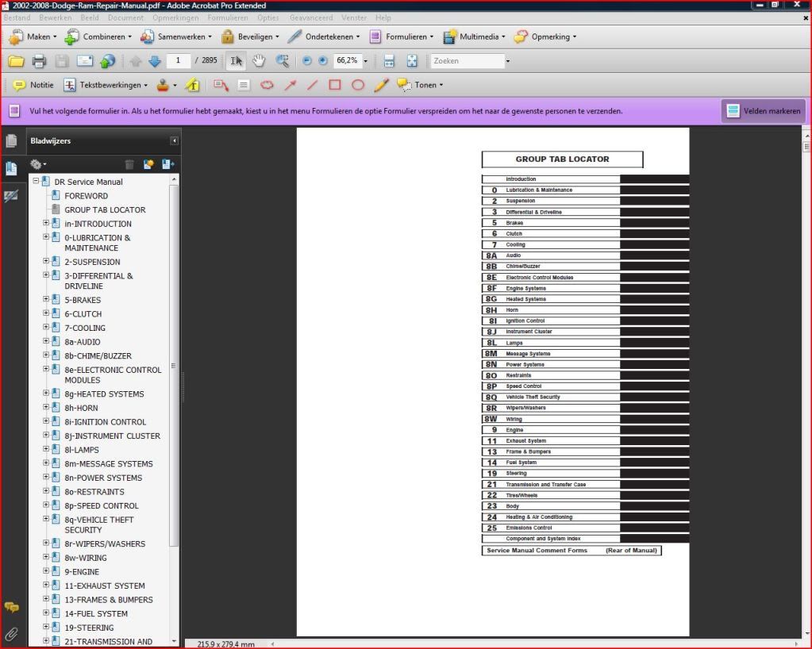Image resolution: width=812 pixels, height=649 pixels.
Task: Open the Tekstbewerkingen dropdown
Action: click(106, 85)
